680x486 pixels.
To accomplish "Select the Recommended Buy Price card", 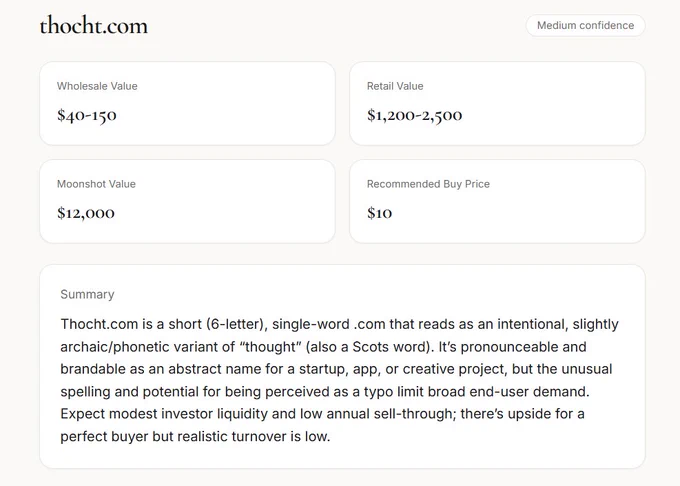I will (497, 201).
